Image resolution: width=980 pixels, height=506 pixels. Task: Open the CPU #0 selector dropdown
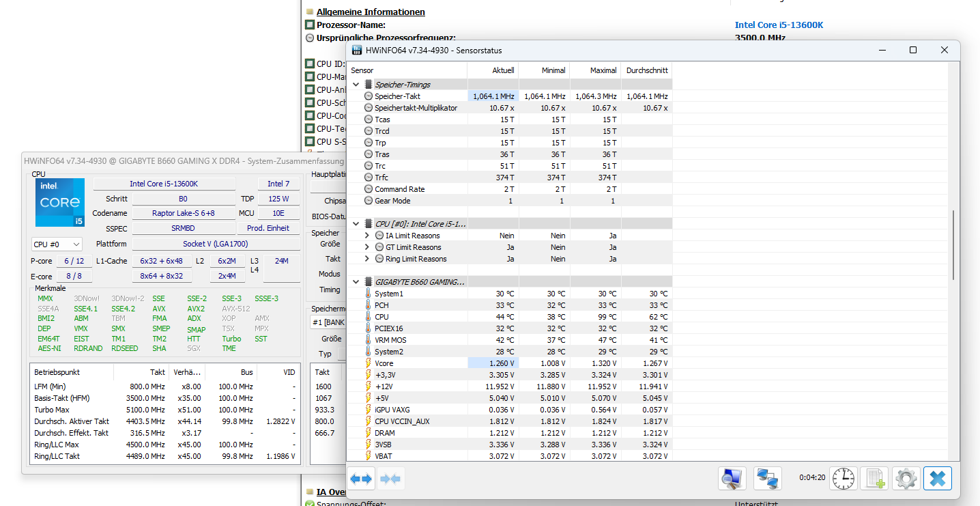click(x=57, y=244)
